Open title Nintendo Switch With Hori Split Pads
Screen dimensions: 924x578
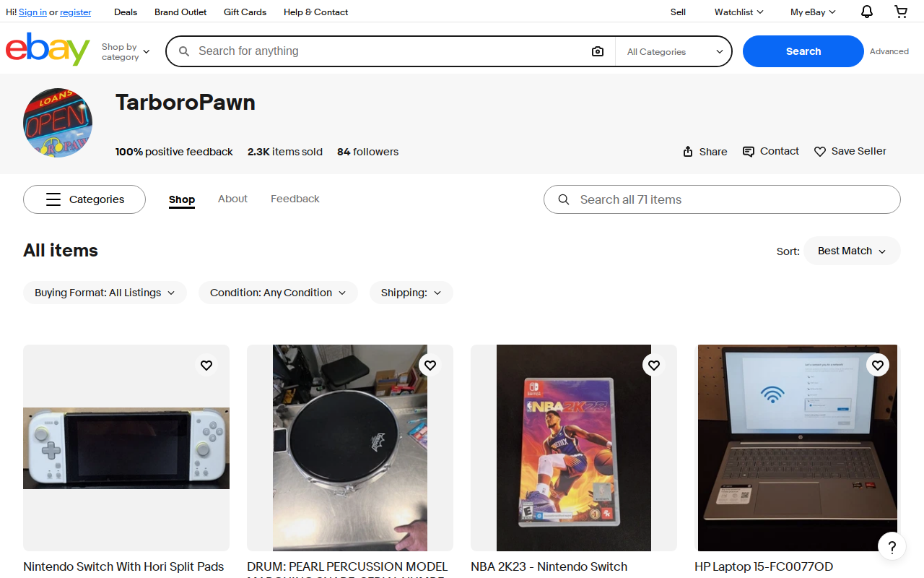pyautogui.click(x=123, y=566)
